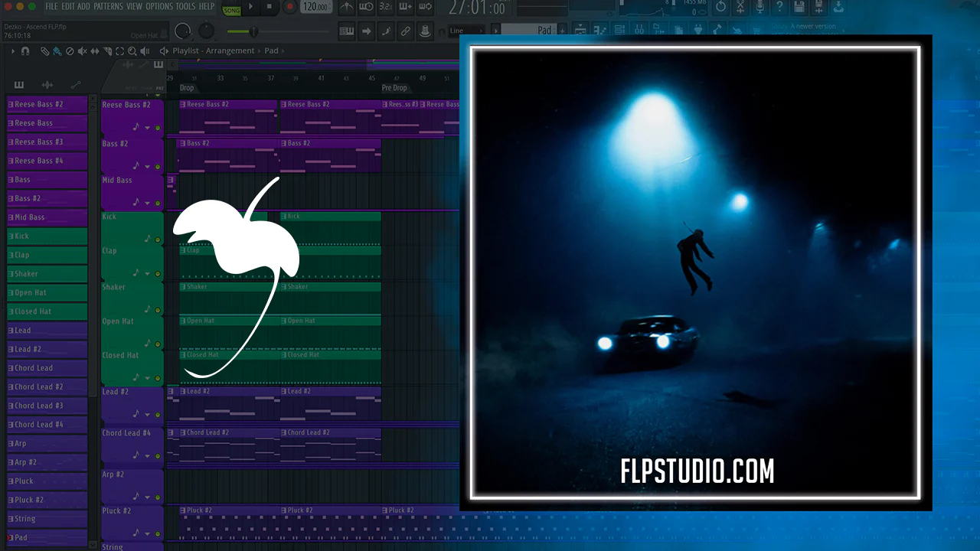
Task: Click the plus button beside the Pad pattern
Action: pos(563,31)
